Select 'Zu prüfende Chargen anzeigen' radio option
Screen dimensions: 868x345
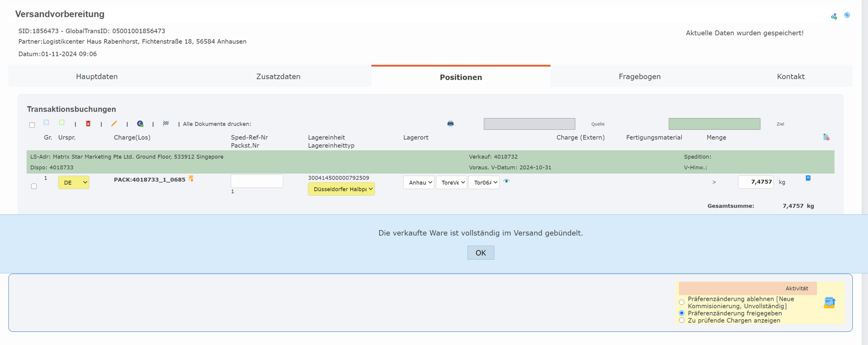tap(682, 321)
